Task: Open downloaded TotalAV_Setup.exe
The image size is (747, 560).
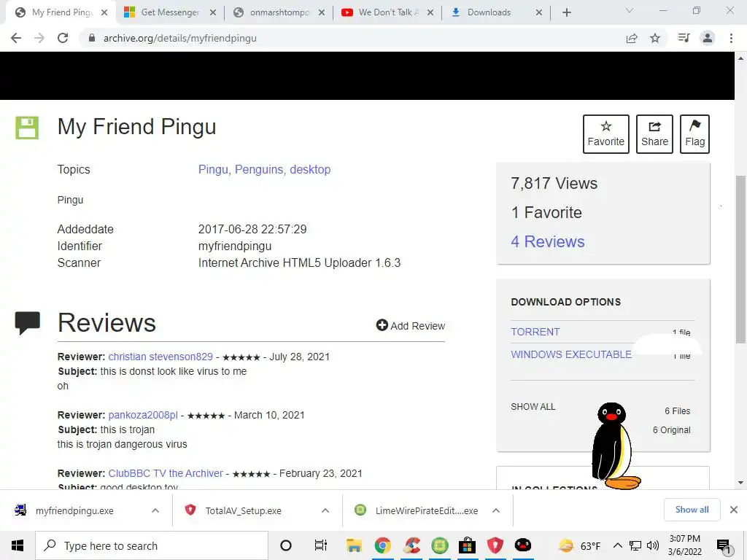Action: pos(243,510)
